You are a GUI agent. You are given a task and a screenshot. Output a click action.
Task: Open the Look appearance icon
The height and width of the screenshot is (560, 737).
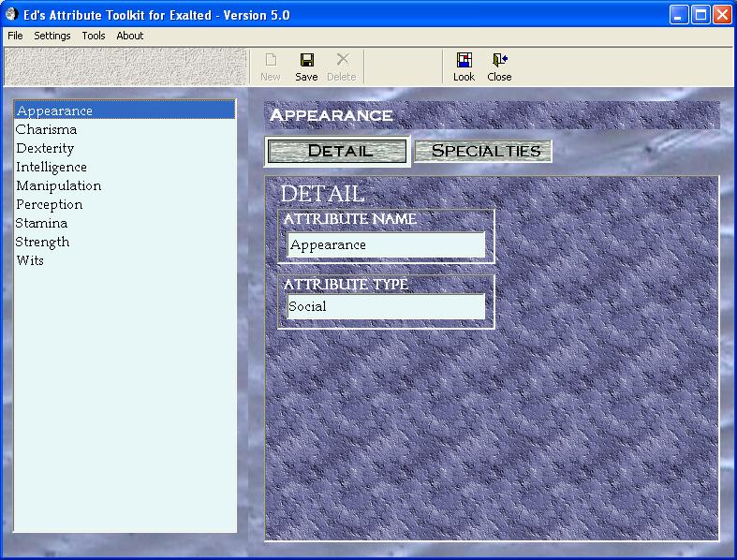pyautogui.click(x=464, y=60)
